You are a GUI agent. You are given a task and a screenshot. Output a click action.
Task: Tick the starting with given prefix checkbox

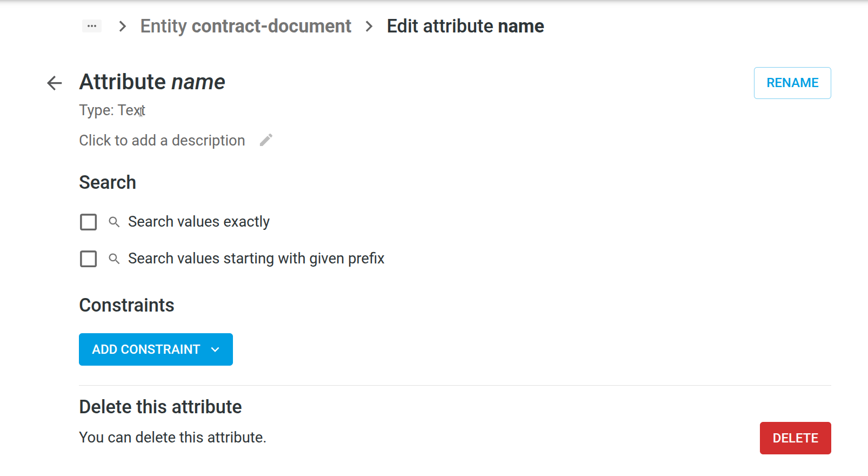88,259
